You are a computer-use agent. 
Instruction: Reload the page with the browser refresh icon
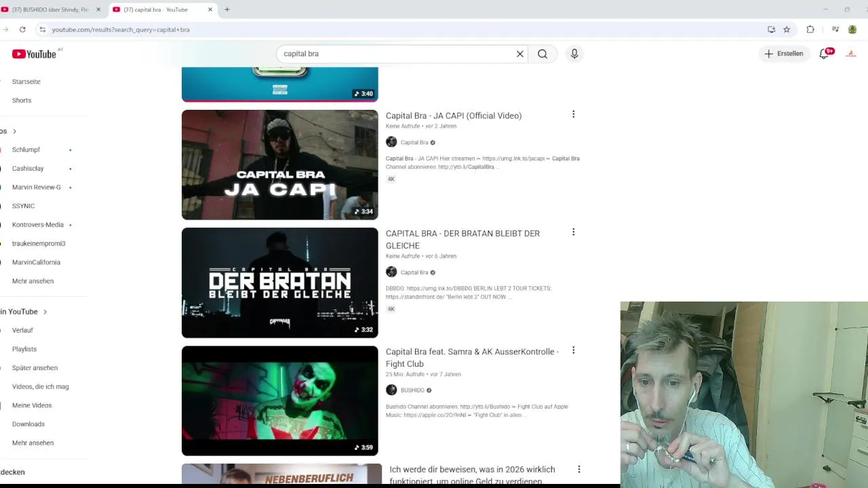[x=22, y=29]
